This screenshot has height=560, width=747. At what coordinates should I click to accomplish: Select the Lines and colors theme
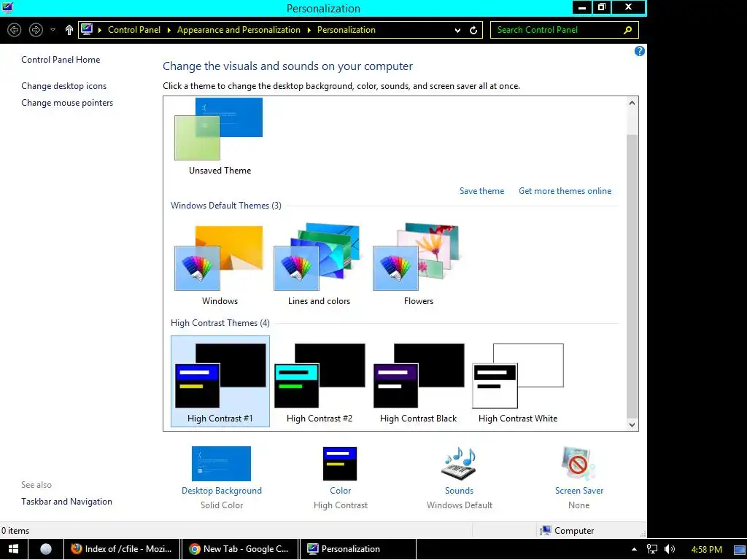[x=319, y=265]
